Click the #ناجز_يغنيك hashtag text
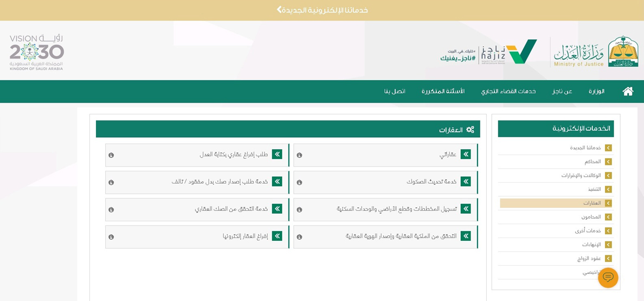Viewport: 644px width, 301px height. point(458,59)
